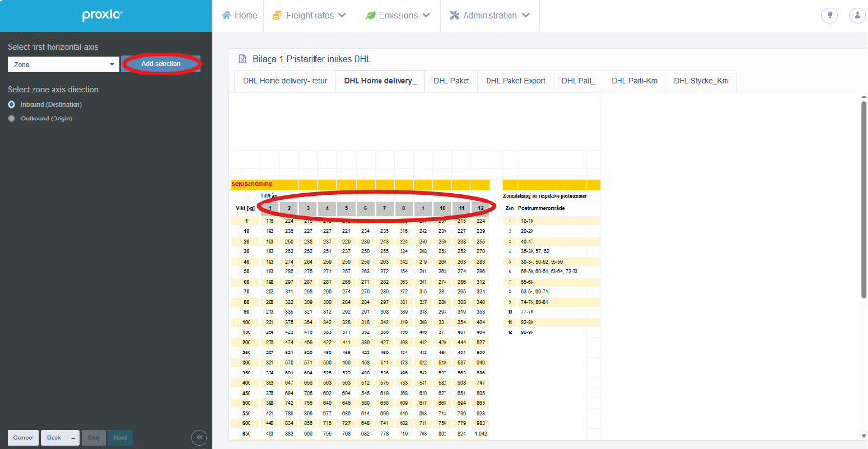Screen dimensions: 868x449
Task: Click the postal range cell '10-19'
Action: tap(527, 221)
